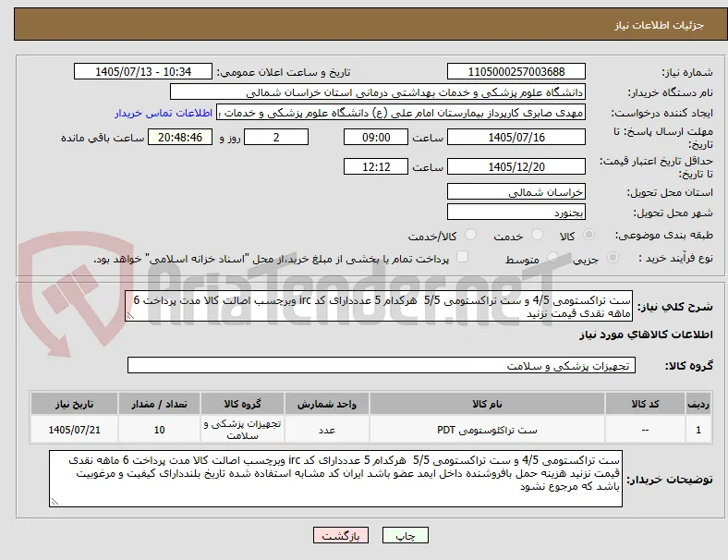The image size is (728, 560).
Task: Click the need date cell 1405/07/21
Action: point(74,430)
